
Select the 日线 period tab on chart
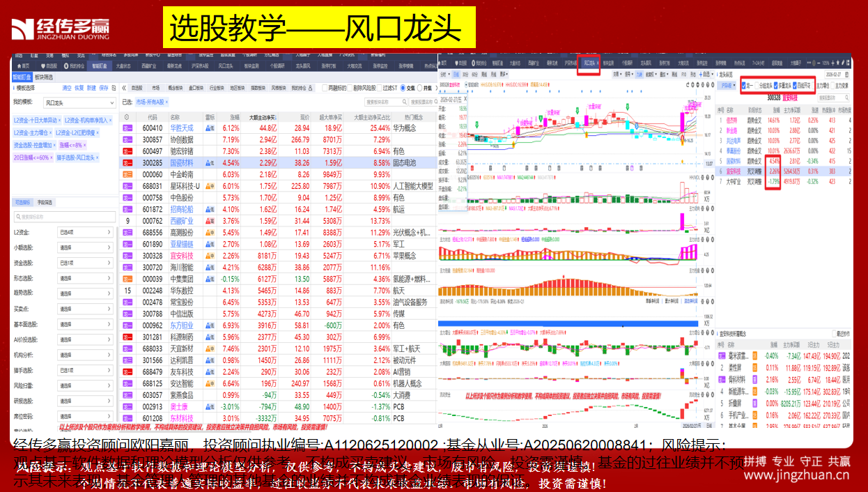click(456, 74)
